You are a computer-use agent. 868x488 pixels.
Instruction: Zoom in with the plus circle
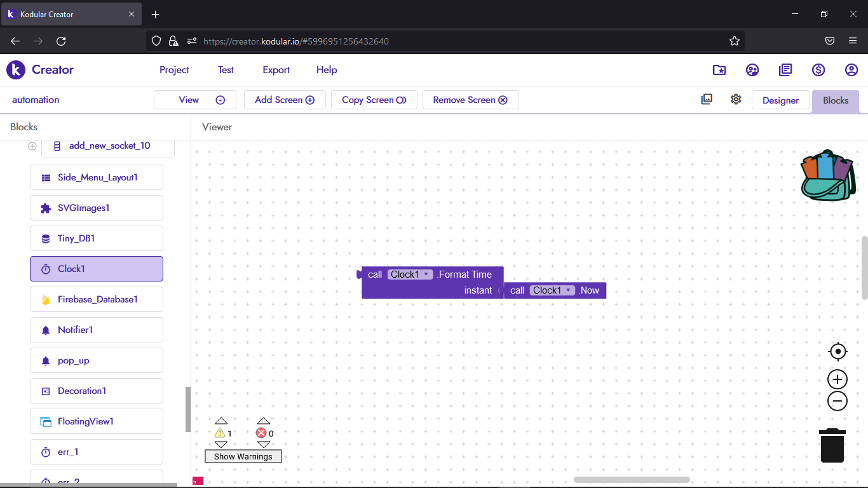point(837,379)
